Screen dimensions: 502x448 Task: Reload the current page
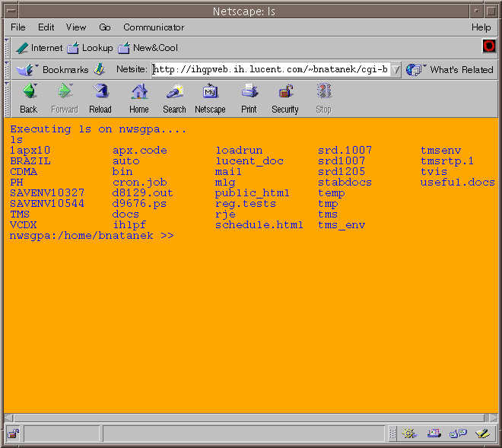pyautogui.click(x=100, y=99)
